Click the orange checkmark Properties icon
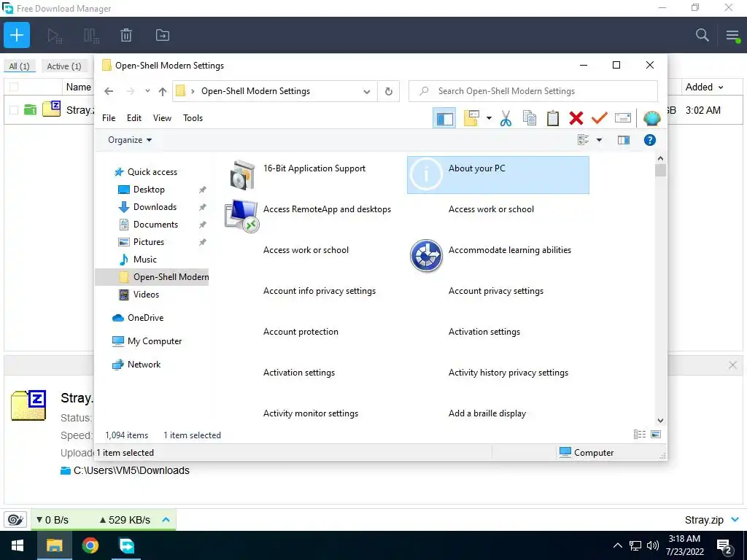 coord(600,117)
